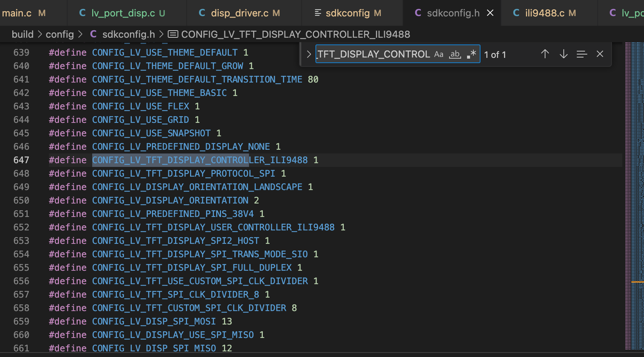Open 'config' breadcrumb folder
Image resolution: width=644 pixels, height=357 pixels.
[x=60, y=34]
